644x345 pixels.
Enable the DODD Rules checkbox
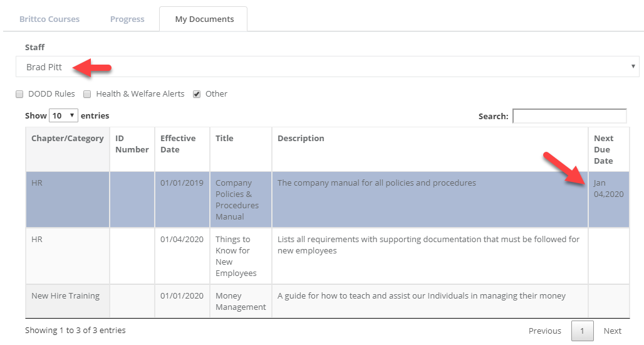click(19, 94)
